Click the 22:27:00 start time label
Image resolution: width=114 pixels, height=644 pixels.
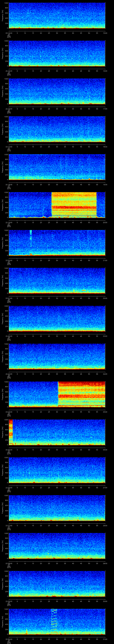tap(9, 525)
